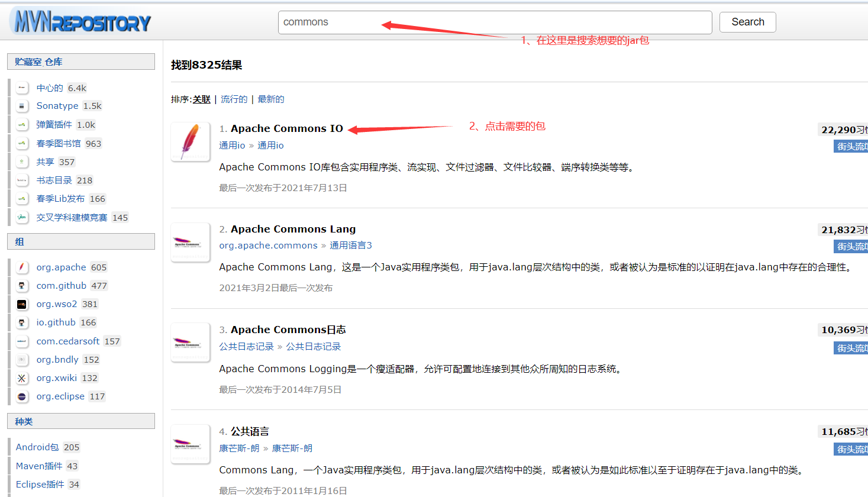Click the 10,369 usages count
Image resolution: width=868 pixels, height=497 pixels.
click(844, 330)
